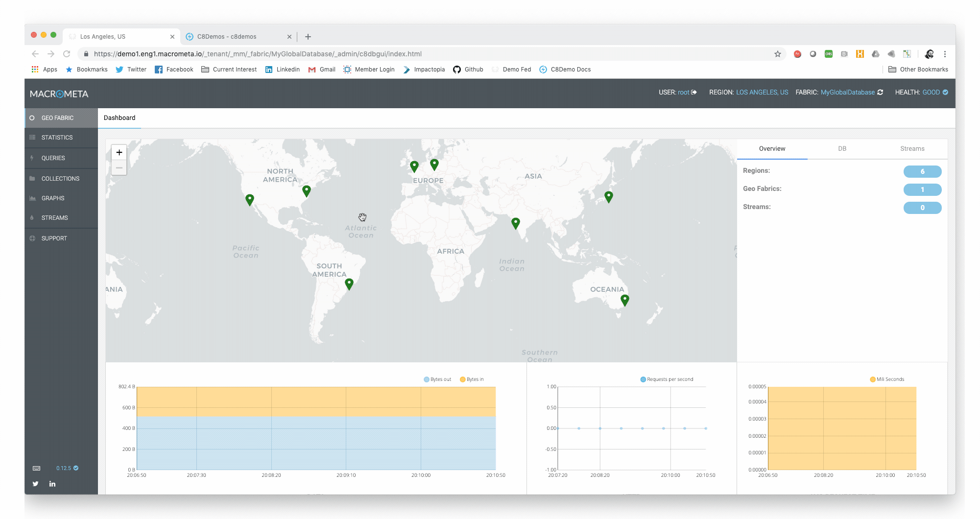Click the India map marker
Screen dimensions: 980x519
(516, 223)
